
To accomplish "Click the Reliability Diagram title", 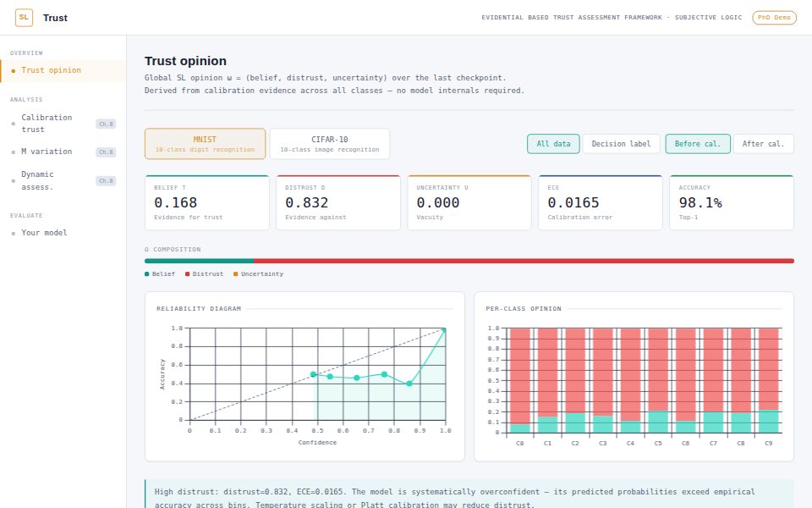I will tap(199, 309).
